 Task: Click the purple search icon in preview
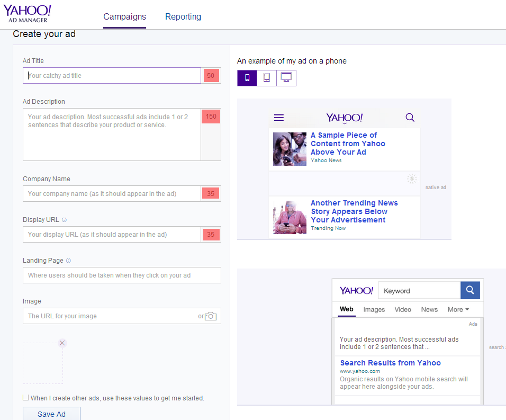410,117
